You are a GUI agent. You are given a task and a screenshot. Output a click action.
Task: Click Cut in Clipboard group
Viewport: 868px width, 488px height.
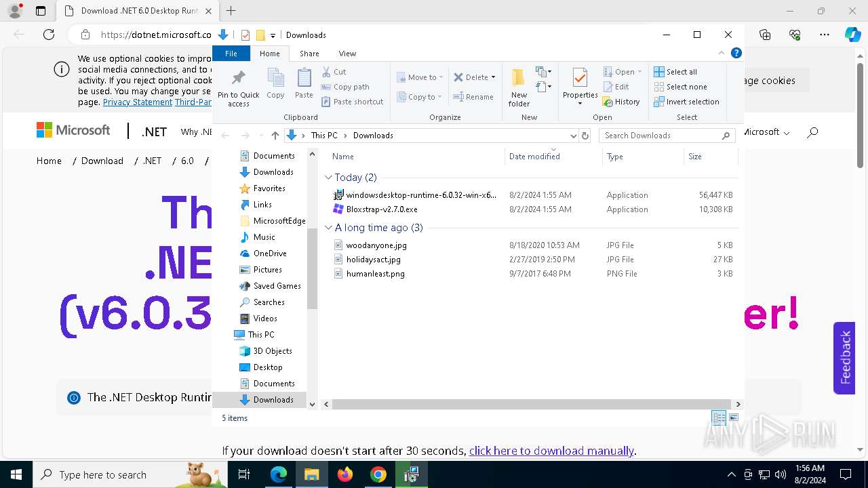pos(334,71)
